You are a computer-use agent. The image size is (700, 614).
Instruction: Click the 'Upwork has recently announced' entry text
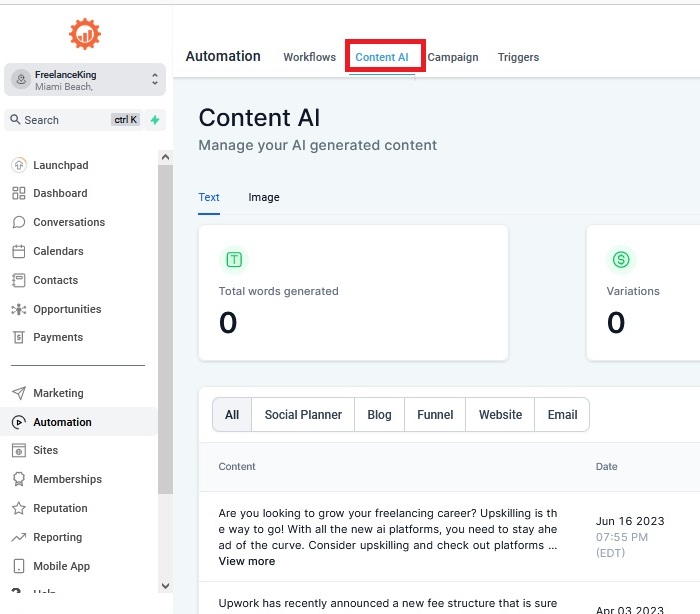click(388, 603)
